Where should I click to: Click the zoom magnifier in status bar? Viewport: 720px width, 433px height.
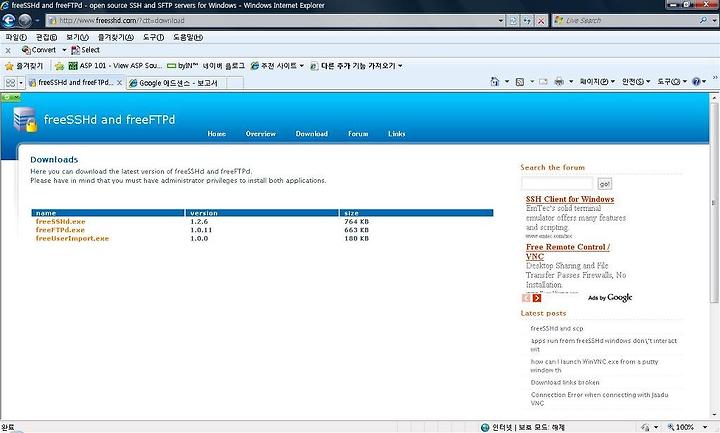[x=671, y=427]
